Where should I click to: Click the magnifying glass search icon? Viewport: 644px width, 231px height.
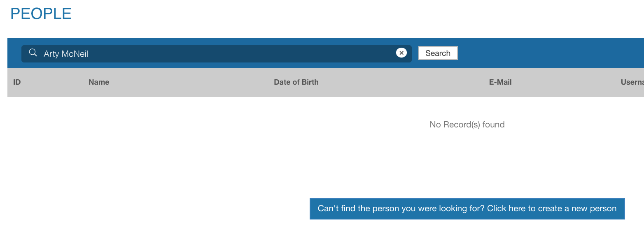[33, 53]
